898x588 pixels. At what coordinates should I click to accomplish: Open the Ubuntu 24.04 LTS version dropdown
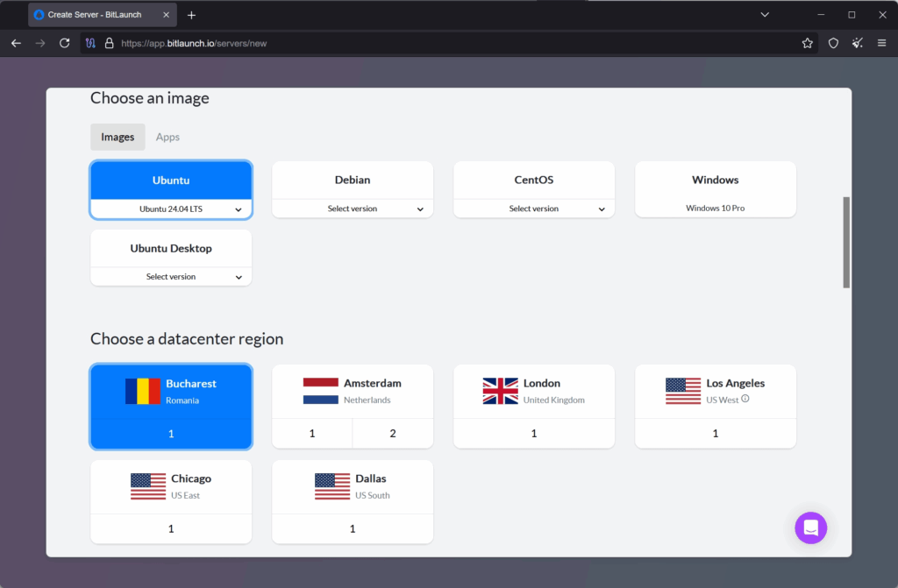171,209
